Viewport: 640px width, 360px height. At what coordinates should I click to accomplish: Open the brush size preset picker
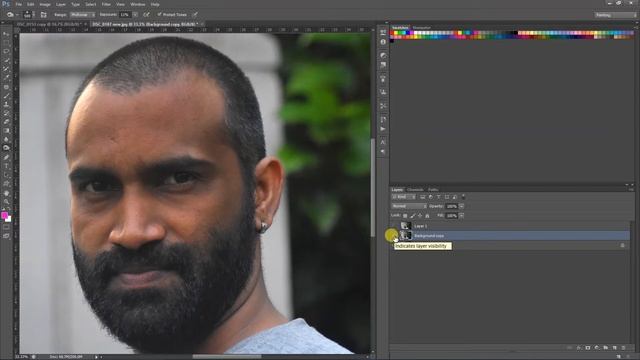point(28,15)
